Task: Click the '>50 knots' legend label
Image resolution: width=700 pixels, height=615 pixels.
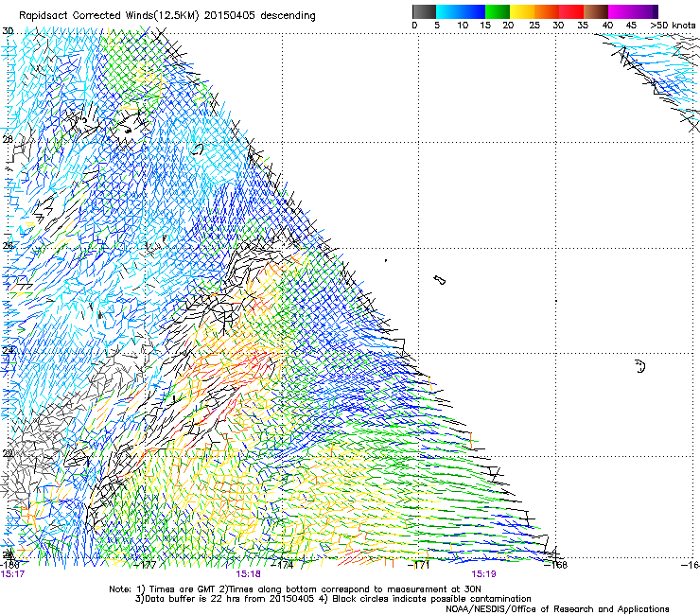Action: click(673, 26)
